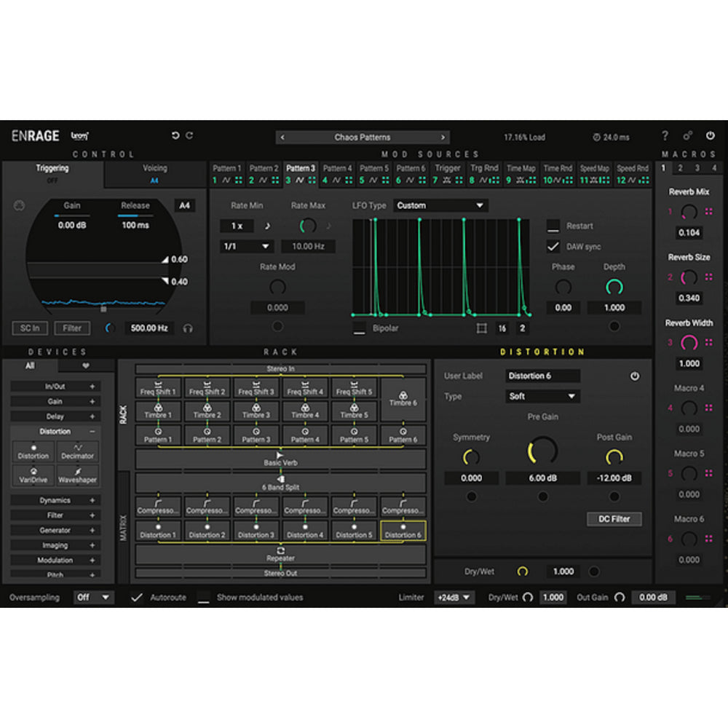728x728 pixels.
Task: Click the Basic Verb module in rack
Action: point(280,459)
